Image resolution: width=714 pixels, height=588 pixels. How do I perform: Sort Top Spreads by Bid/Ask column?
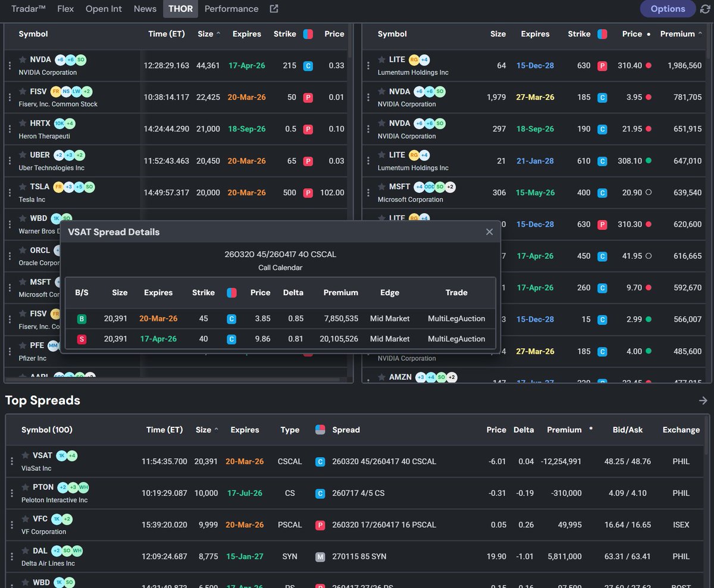click(x=628, y=430)
